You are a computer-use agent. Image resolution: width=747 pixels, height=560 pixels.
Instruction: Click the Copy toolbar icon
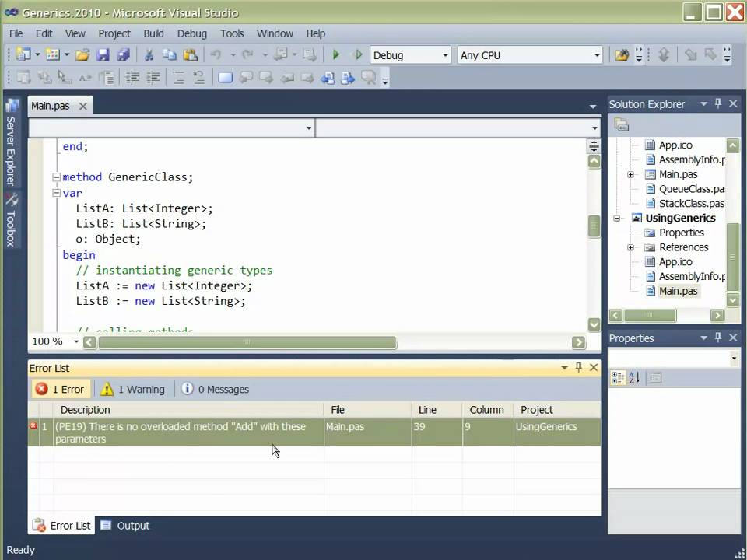[x=170, y=55]
